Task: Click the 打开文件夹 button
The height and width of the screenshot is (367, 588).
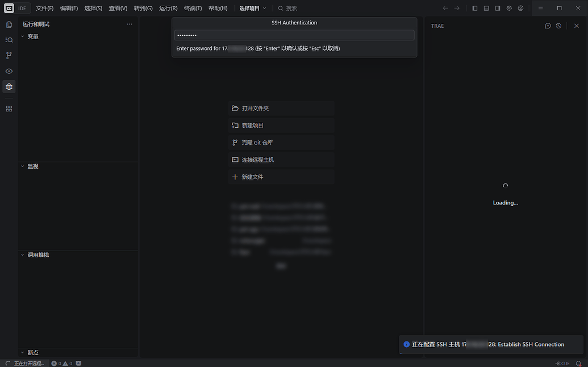Action: coord(281,109)
